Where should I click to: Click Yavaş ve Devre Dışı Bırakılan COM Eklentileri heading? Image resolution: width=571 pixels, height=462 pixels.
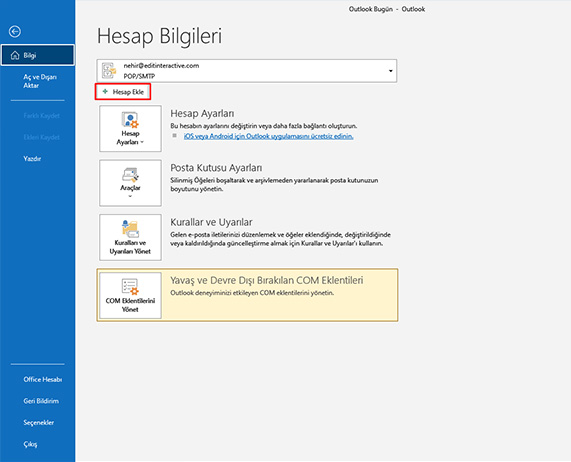point(267,280)
